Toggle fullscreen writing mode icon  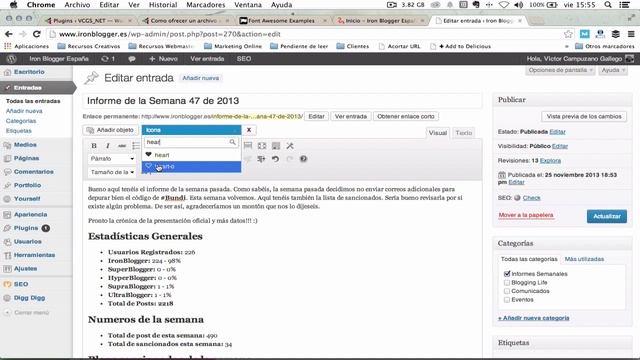pyautogui.click(x=262, y=146)
